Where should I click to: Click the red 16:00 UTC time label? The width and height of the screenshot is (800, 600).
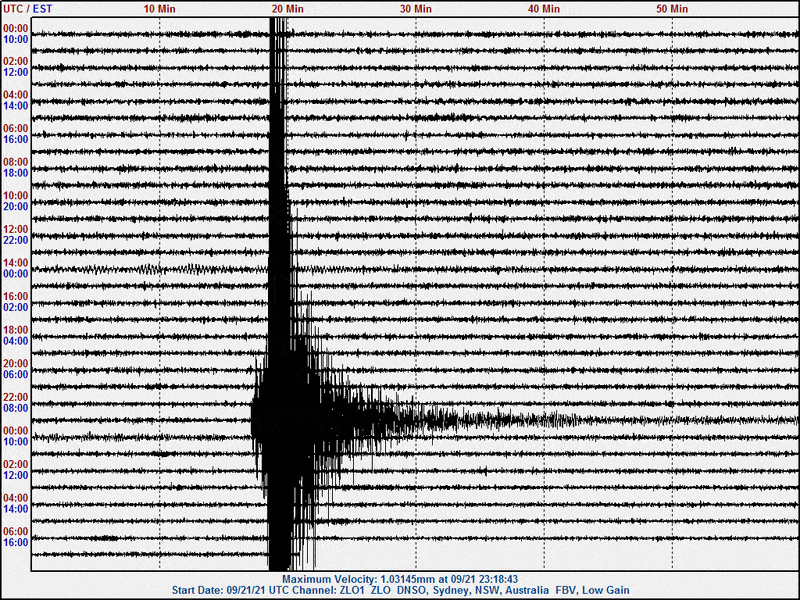click(x=16, y=296)
